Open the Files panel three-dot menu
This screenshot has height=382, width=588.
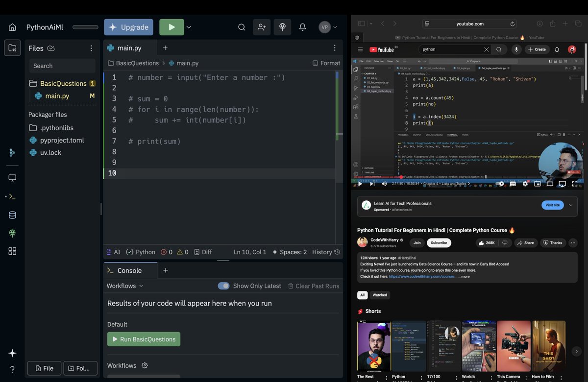(x=91, y=48)
